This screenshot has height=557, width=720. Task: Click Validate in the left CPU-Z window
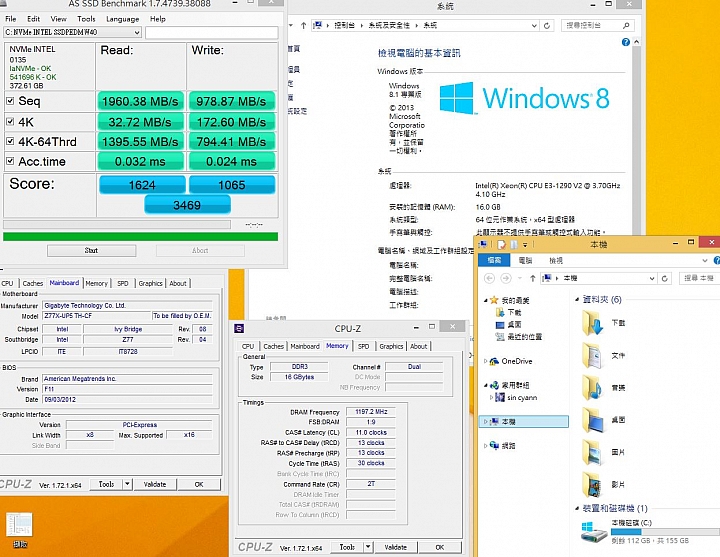[x=155, y=484]
